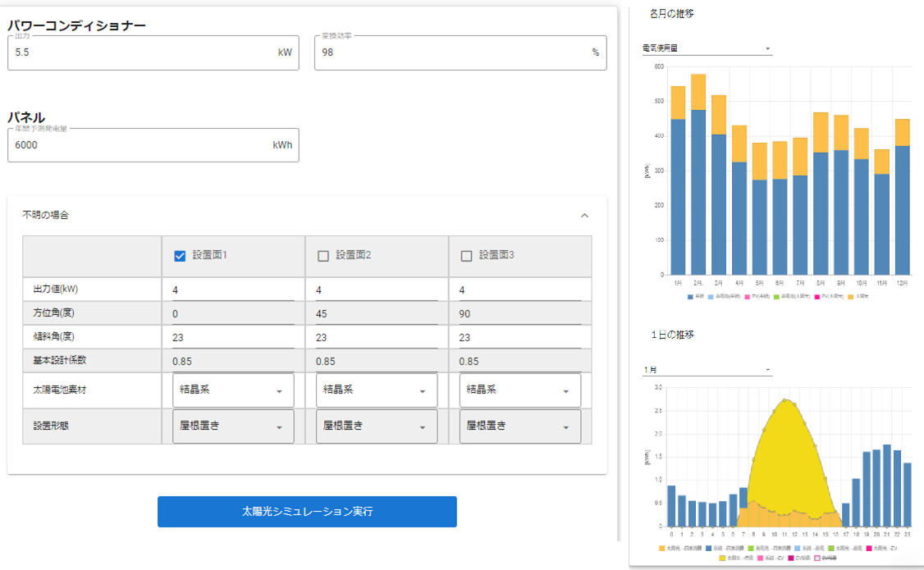Open the 電気使用量 chart selector dropdown
The image size is (924, 570).
(707, 48)
